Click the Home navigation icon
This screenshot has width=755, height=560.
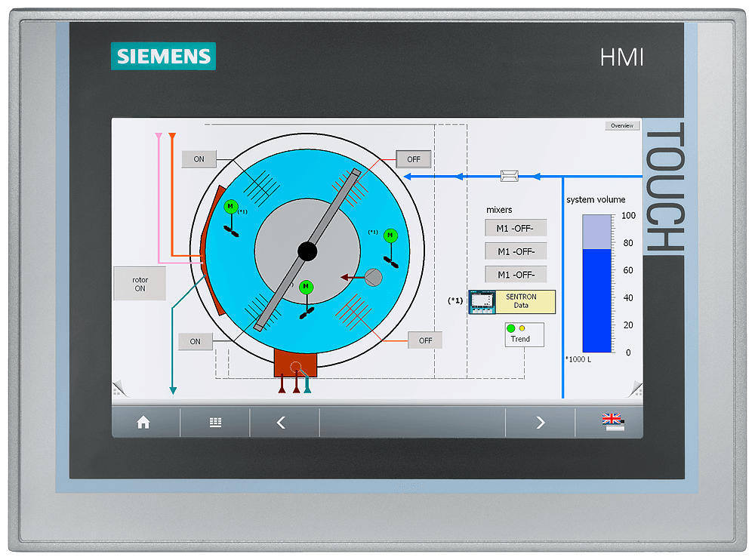click(143, 423)
